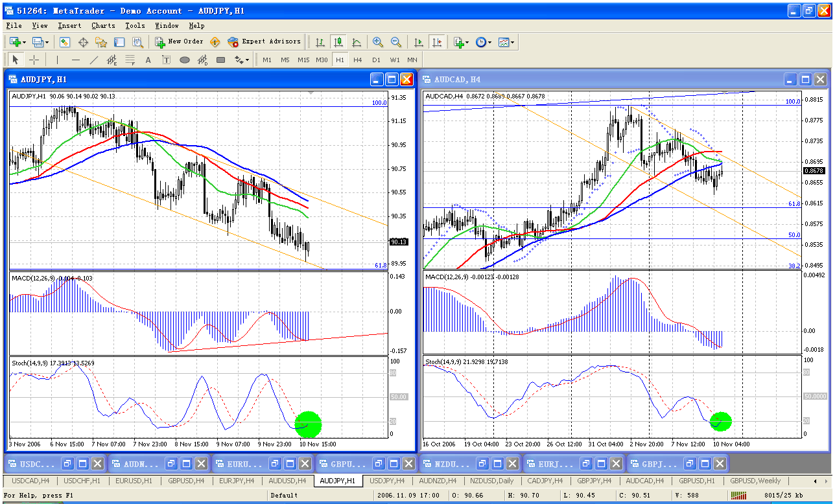Select the Fibonacci retracement tool
This screenshot has height=504, width=835.
click(x=130, y=60)
